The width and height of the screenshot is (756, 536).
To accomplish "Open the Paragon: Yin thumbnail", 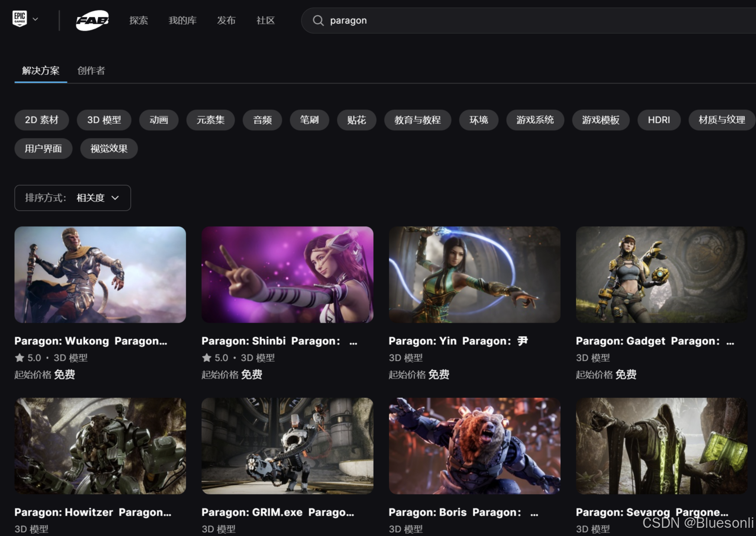I will pyautogui.click(x=475, y=275).
